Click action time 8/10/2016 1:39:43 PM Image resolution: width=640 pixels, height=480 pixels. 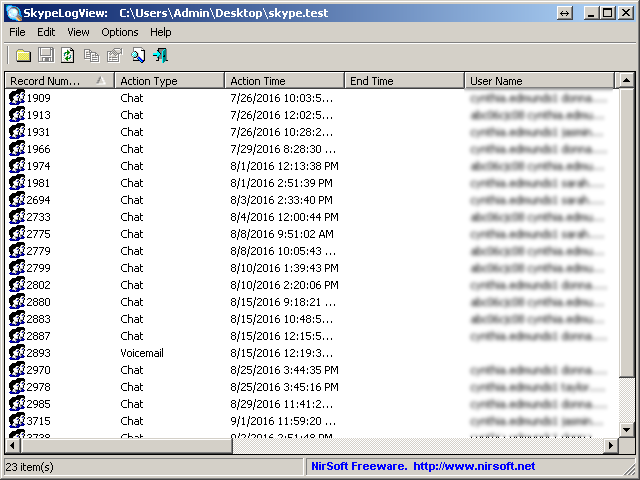tap(284, 268)
